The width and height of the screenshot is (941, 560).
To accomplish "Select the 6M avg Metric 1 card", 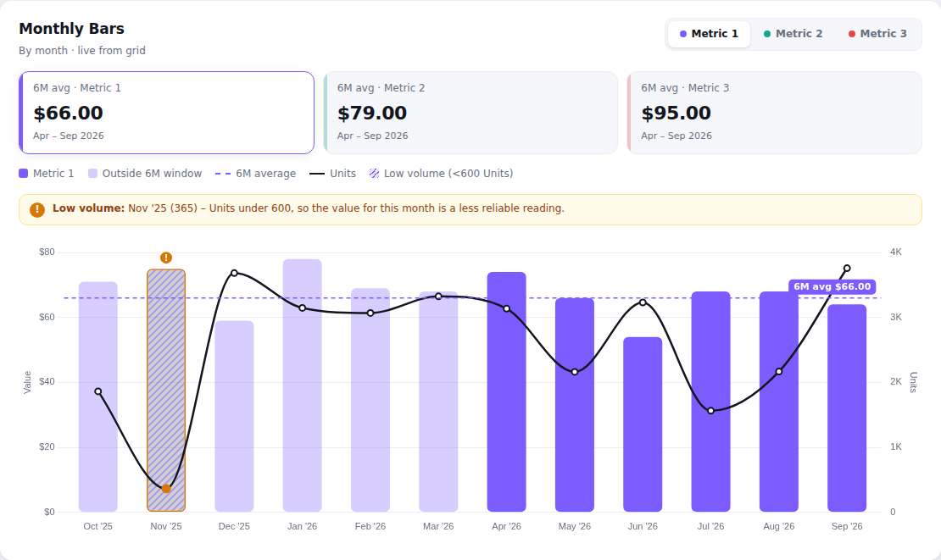I will [166, 113].
